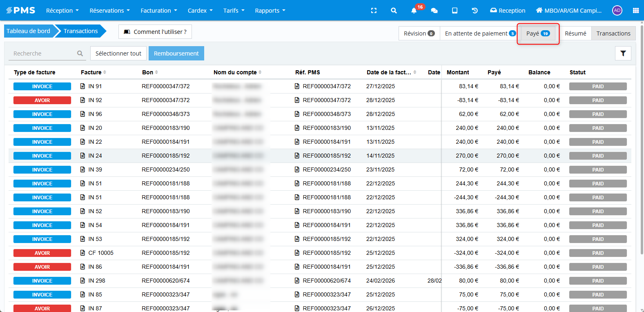The height and width of the screenshot is (312, 644).
Task: Click the tablet icon in top bar
Action: point(455,11)
